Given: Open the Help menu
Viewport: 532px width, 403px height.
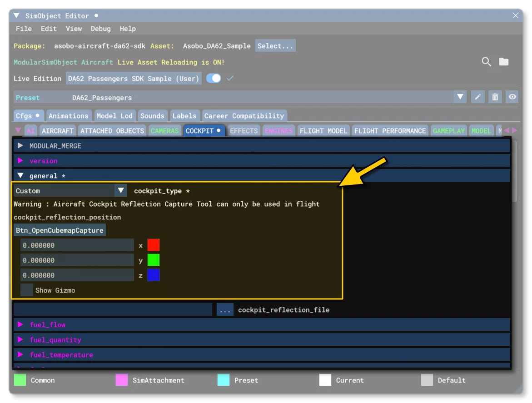Looking at the screenshot, I should point(128,29).
